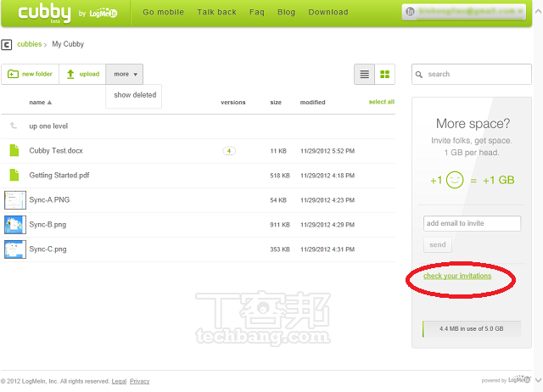Open the Talk back menu item
Image resolution: width=543 pixels, height=392 pixels.
pos(217,12)
